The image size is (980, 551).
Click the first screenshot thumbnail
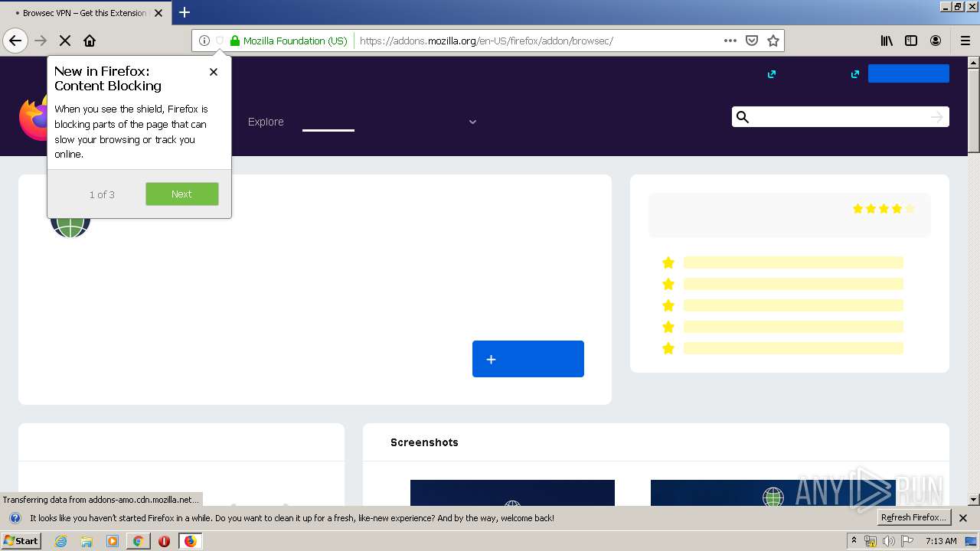(x=512, y=493)
